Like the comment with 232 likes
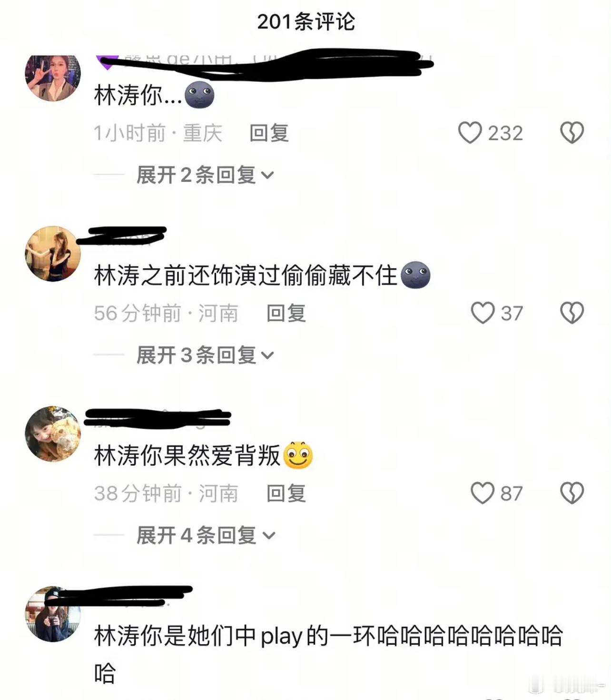 [470, 133]
